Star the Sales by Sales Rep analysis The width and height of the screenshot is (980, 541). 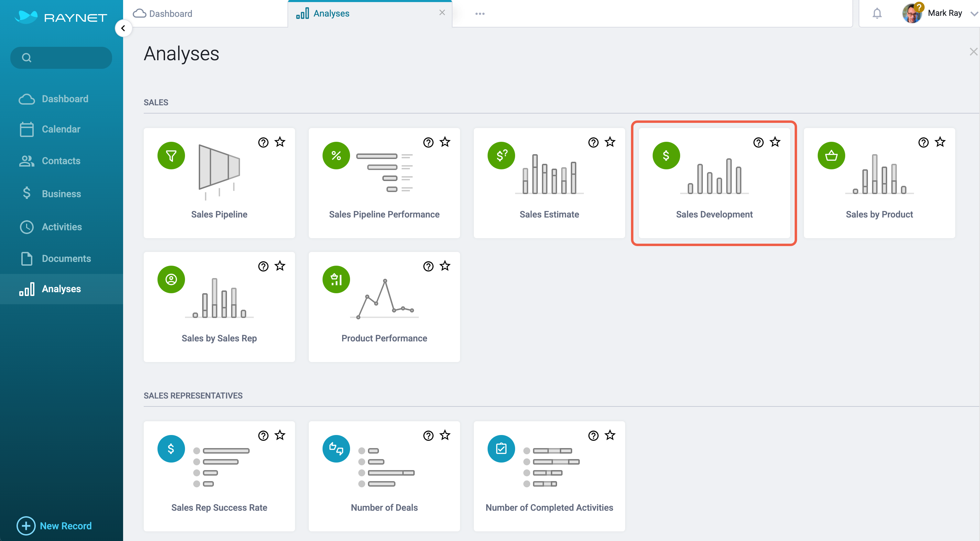click(x=280, y=266)
